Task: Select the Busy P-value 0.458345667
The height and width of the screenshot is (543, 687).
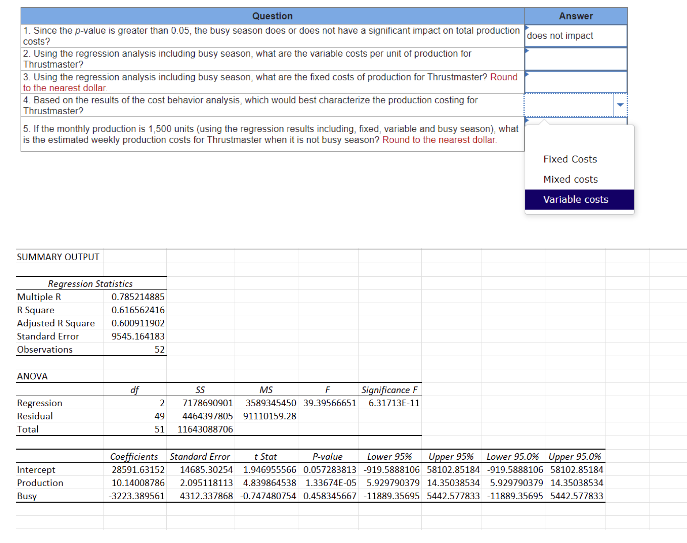Action: 329,496
